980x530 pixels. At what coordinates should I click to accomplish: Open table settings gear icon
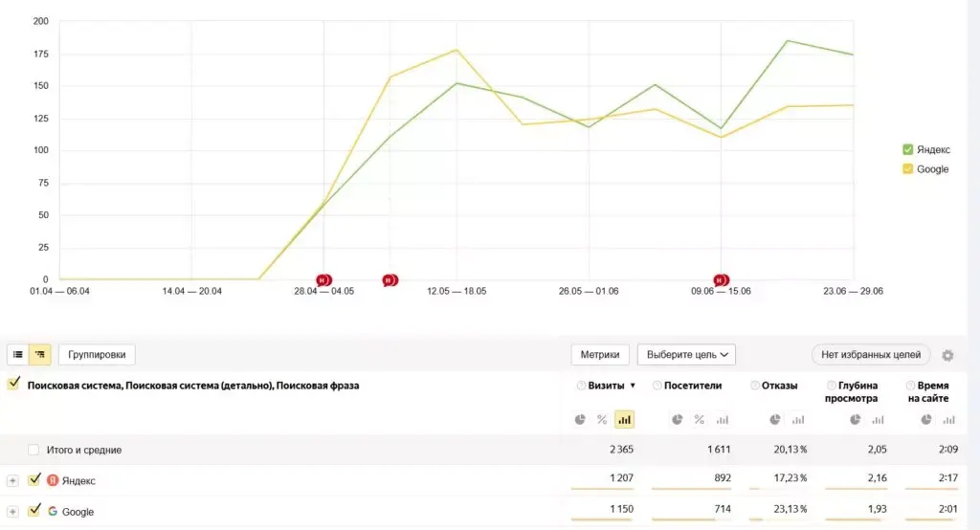[947, 355]
